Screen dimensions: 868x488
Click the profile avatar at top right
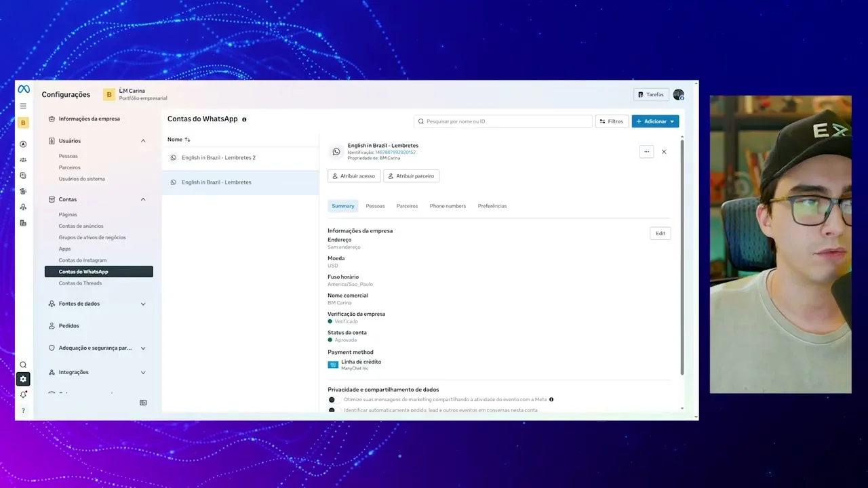[678, 95]
